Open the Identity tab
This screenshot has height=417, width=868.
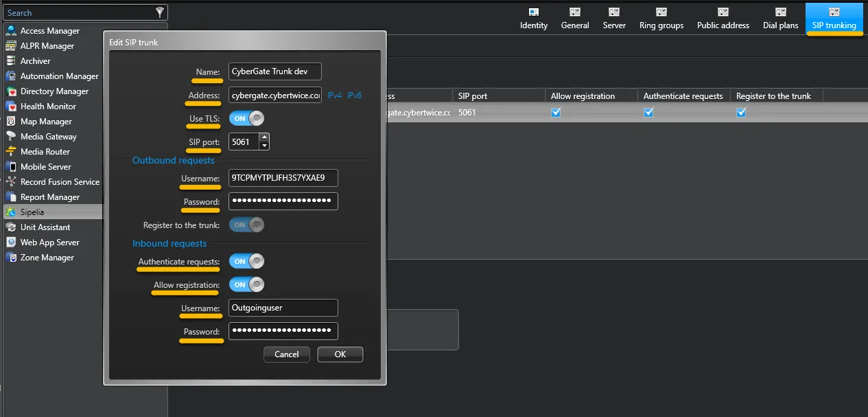[x=534, y=19]
